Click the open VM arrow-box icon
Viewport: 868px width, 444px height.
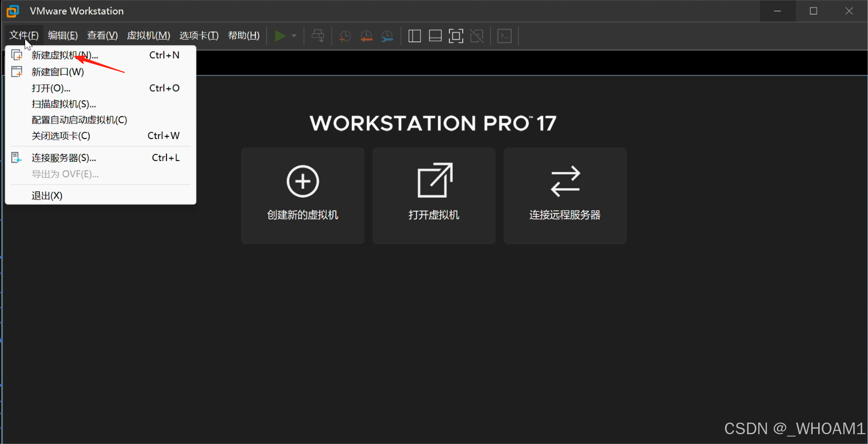point(435,180)
